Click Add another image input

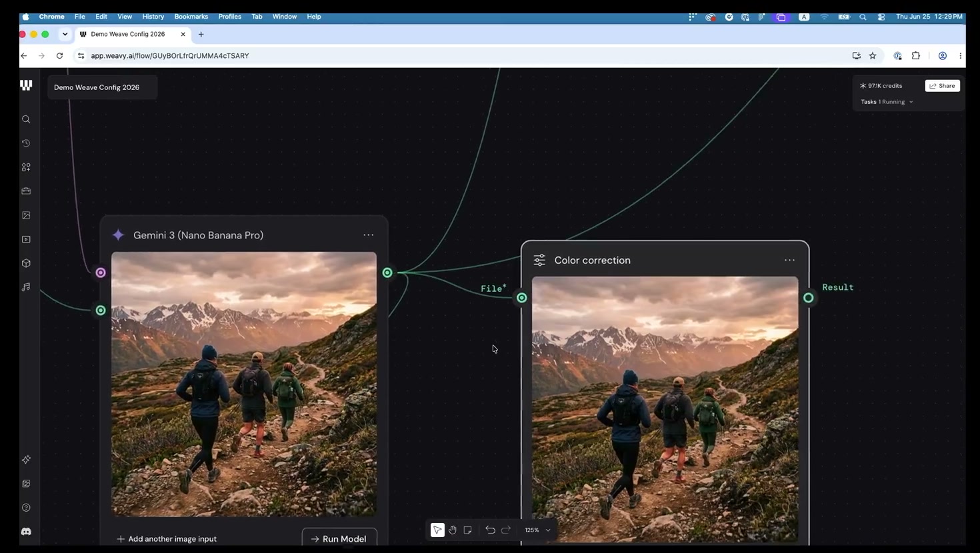167,539
